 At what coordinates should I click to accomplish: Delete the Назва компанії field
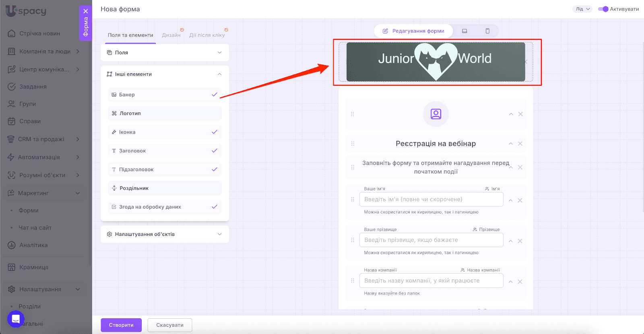pos(520,282)
